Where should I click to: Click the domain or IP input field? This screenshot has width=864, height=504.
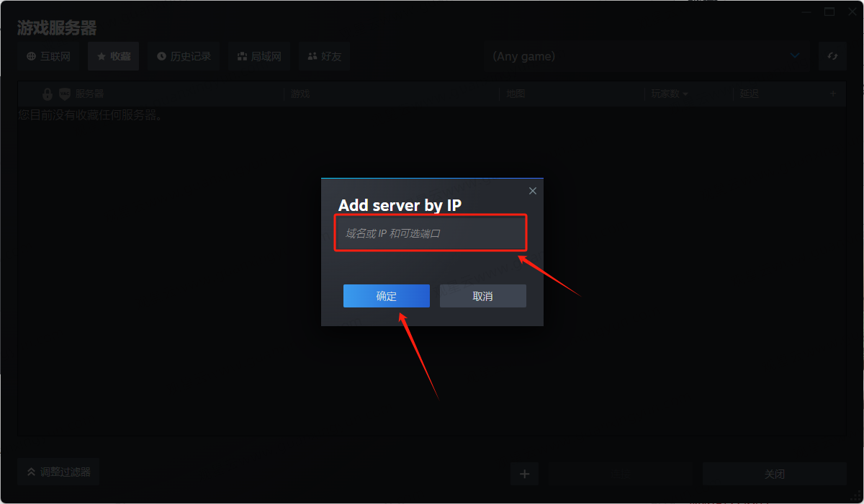(x=431, y=233)
